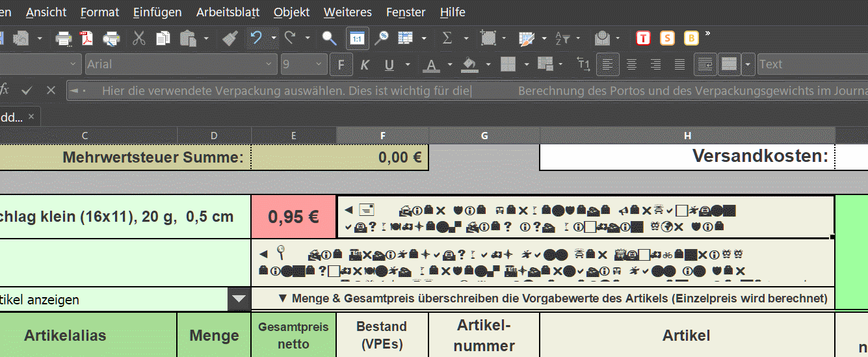Select the 0,95 € price cell
868x357 pixels.
tap(293, 217)
